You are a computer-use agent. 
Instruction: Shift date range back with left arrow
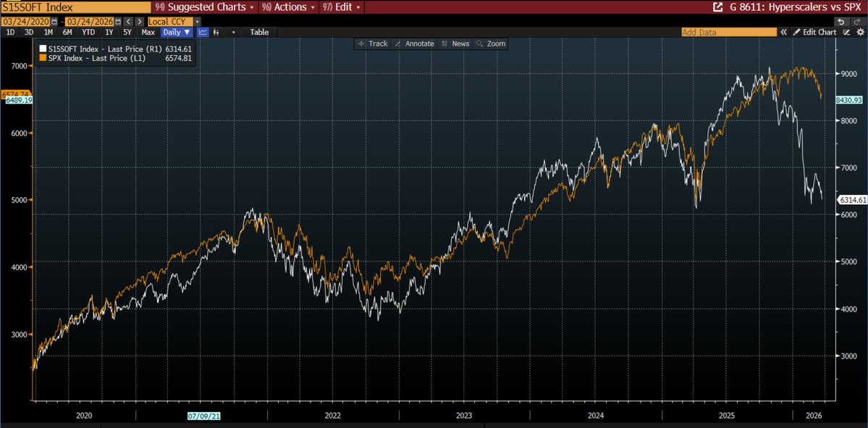pyautogui.click(x=127, y=22)
